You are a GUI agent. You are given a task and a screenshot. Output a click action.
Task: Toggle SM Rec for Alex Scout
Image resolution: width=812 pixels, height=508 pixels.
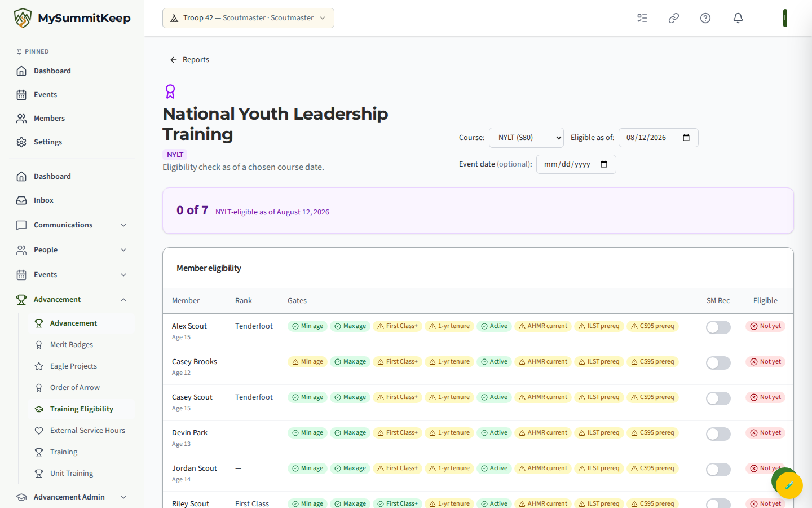click(x=718, y=327)
